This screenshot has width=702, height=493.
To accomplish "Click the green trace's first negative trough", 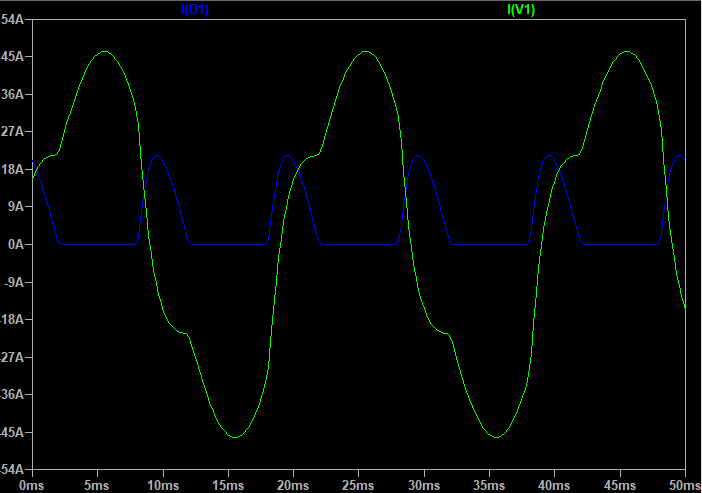I will click(235, 437).
